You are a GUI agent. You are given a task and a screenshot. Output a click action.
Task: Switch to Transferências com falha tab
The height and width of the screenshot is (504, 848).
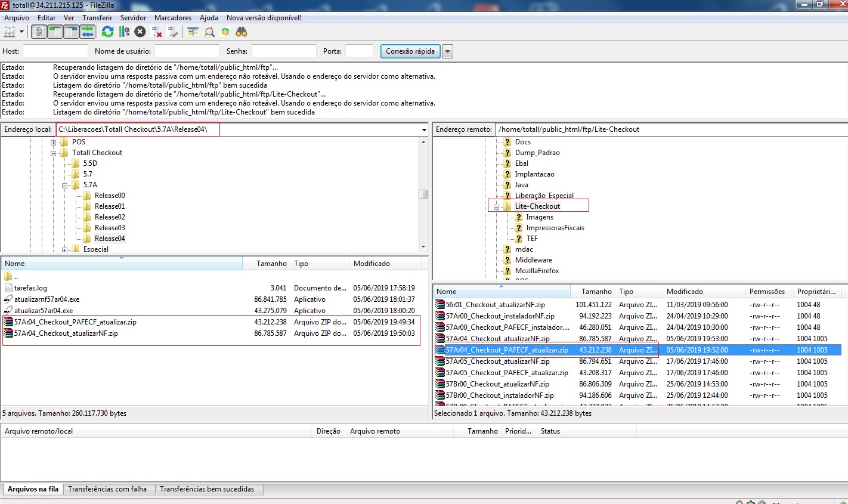107,489
